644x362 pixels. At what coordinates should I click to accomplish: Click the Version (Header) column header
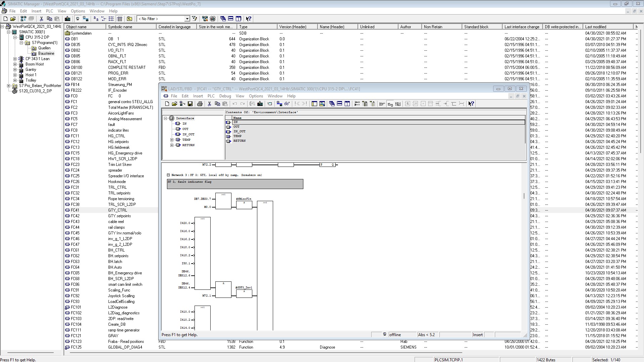pos(297,27)
